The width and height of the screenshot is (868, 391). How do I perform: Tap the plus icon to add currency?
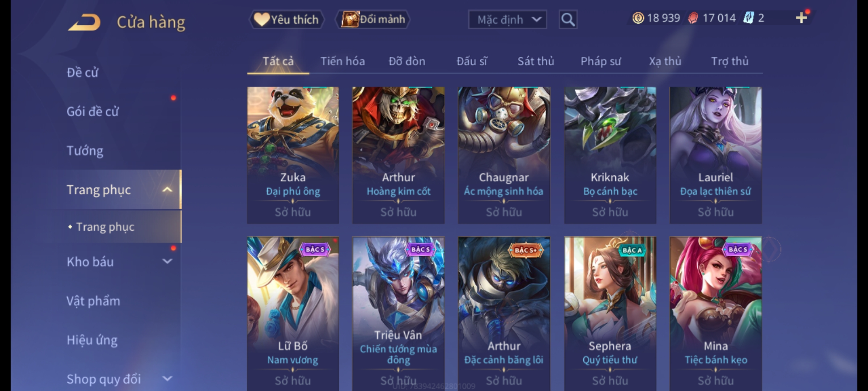801,18
